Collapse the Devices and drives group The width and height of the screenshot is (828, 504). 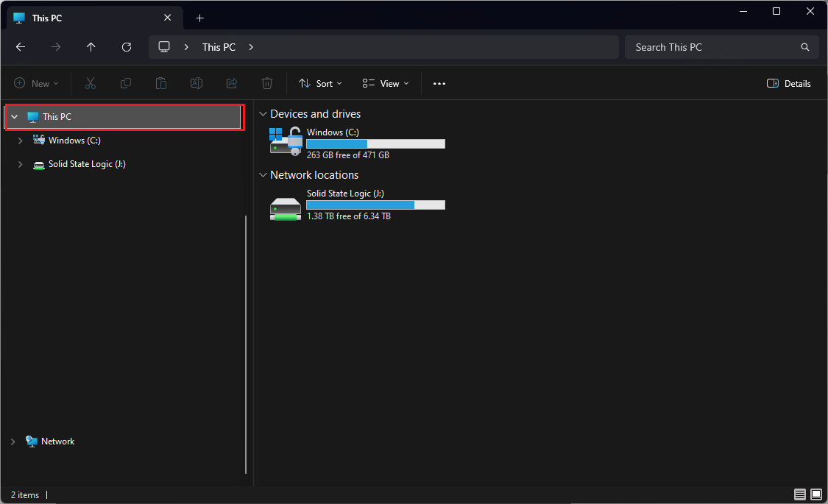[x=263, y=114]
